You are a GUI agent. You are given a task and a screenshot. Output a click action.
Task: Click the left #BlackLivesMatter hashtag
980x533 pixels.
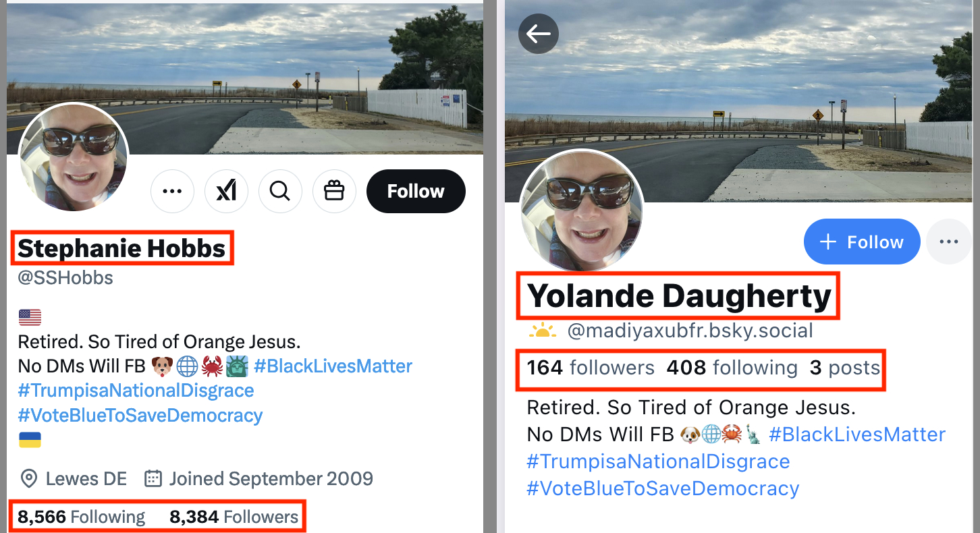[333, 366]
